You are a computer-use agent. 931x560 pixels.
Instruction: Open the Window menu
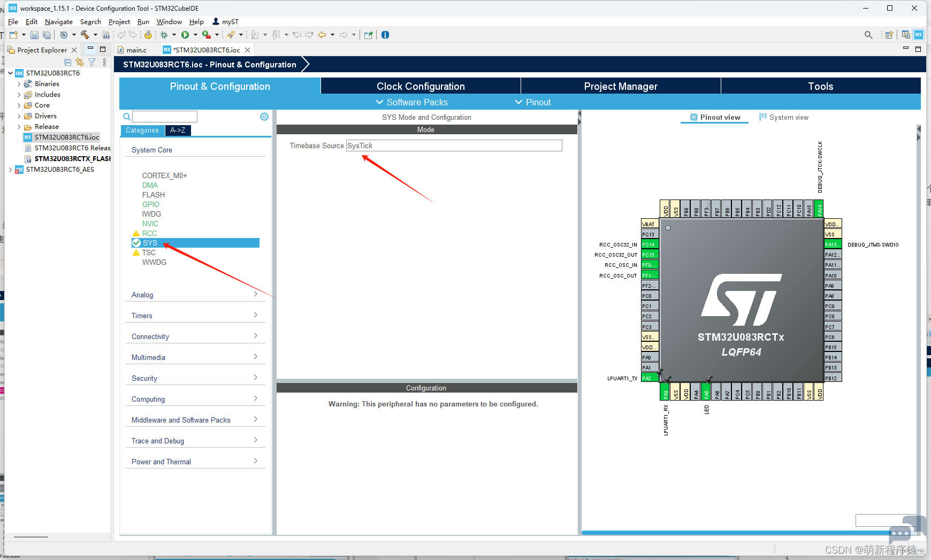tap(169, 22)
